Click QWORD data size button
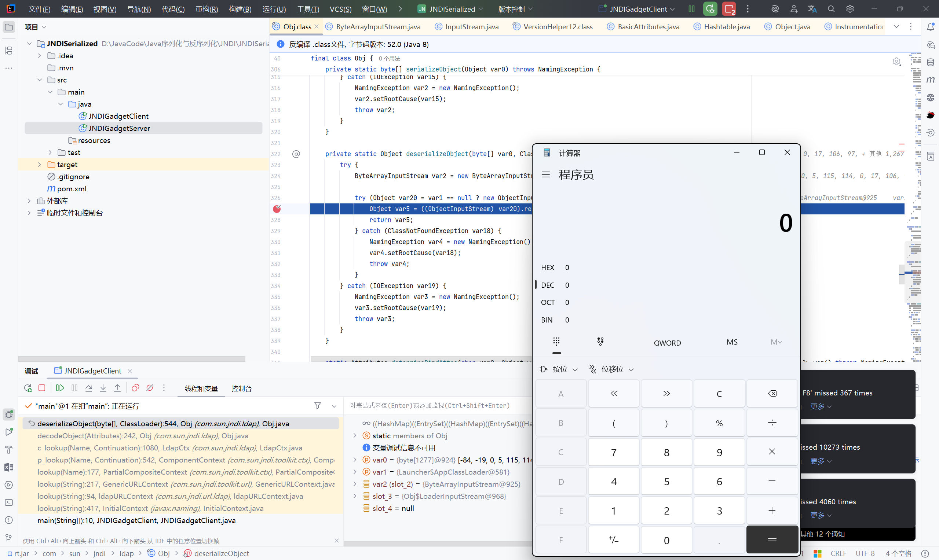Viewport: 939px width, 560px height. point(667,343)
